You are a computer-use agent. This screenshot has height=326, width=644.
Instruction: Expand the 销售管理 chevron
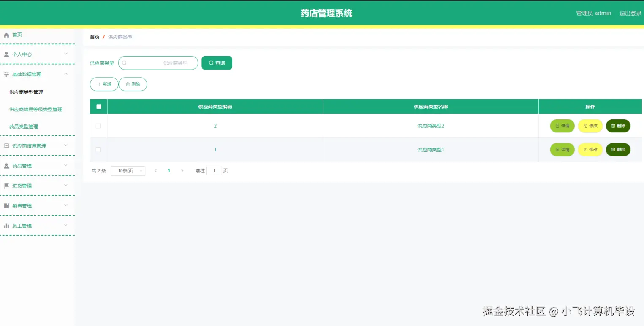66,205
